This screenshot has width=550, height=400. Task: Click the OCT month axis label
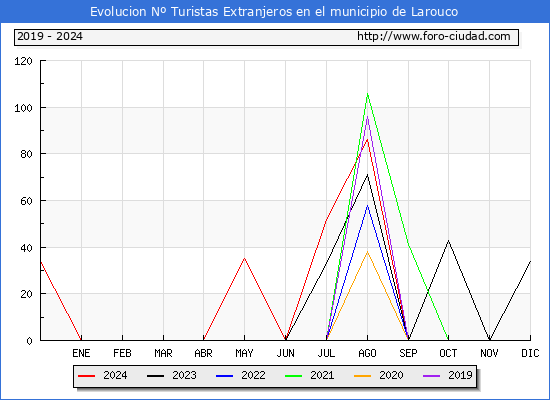coord(448,353)
